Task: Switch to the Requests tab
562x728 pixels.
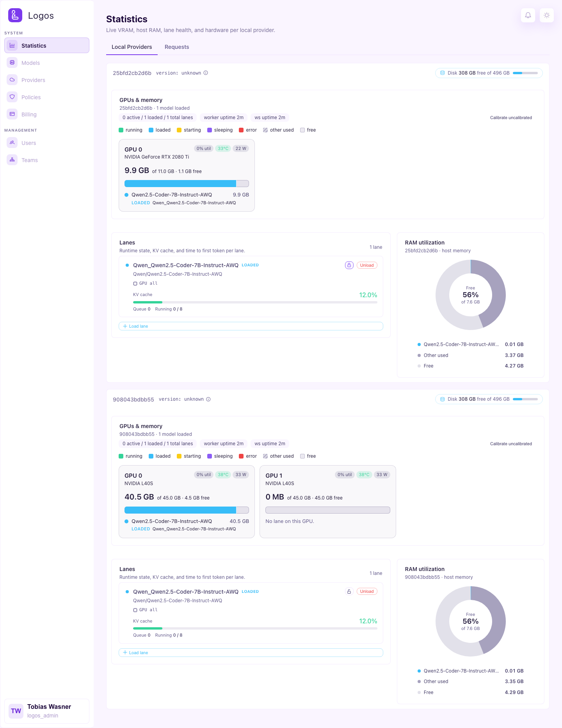Action: [177, 47]
